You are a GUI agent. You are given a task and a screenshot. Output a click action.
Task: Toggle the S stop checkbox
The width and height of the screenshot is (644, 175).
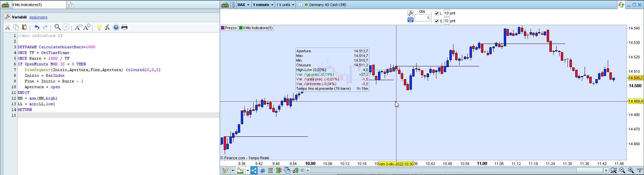click(x=437, y=21)
